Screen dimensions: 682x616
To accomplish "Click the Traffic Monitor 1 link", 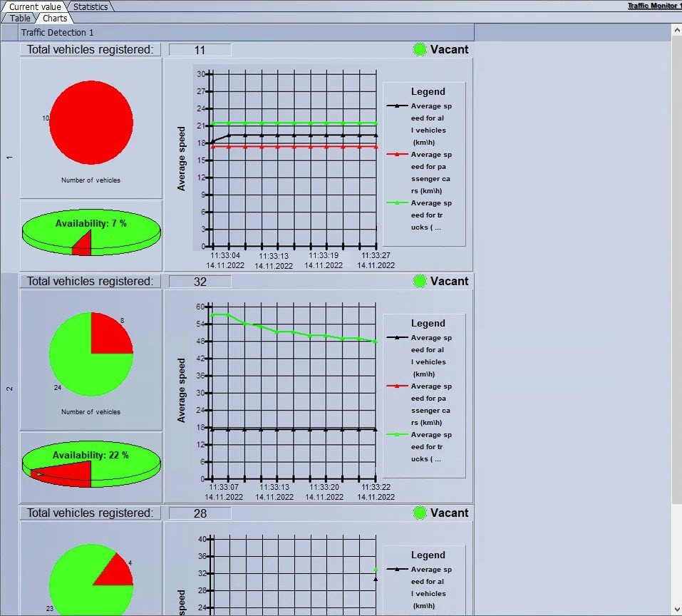I will pos(654,6).
